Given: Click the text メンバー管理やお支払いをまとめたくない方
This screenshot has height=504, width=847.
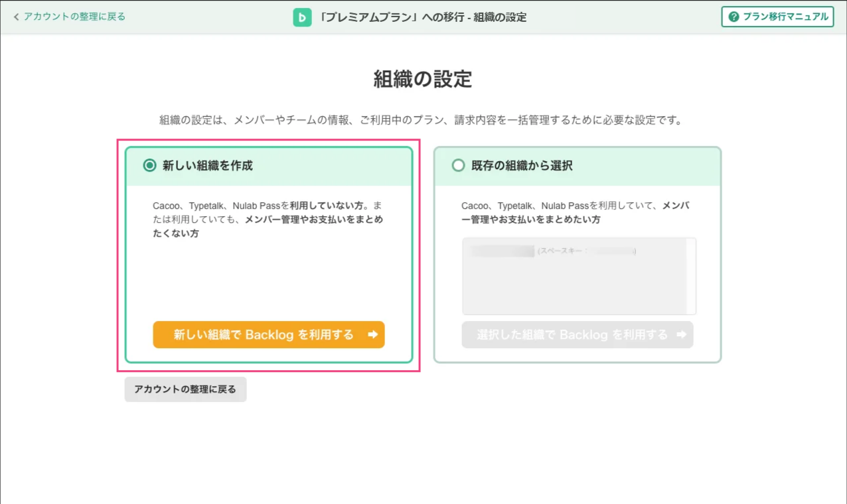Looking at the screenshot, I should (268, 226).
